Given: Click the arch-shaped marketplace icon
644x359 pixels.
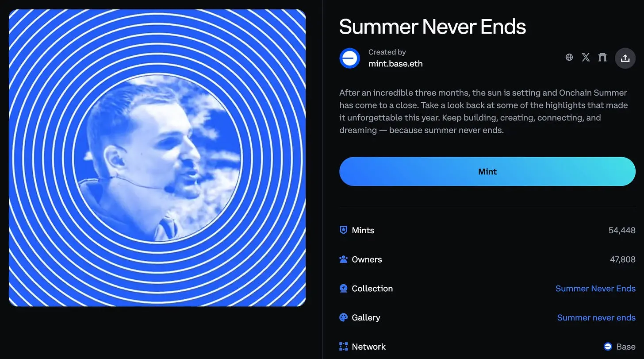Looking at the screenshot, I should 602,57.
